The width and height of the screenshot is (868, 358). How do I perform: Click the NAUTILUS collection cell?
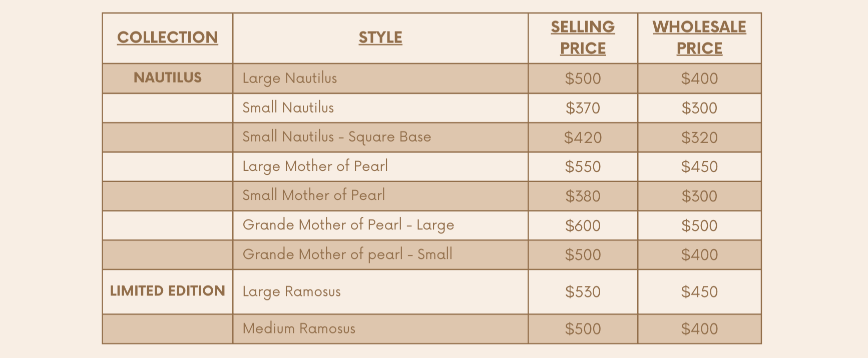pos(168,78)
